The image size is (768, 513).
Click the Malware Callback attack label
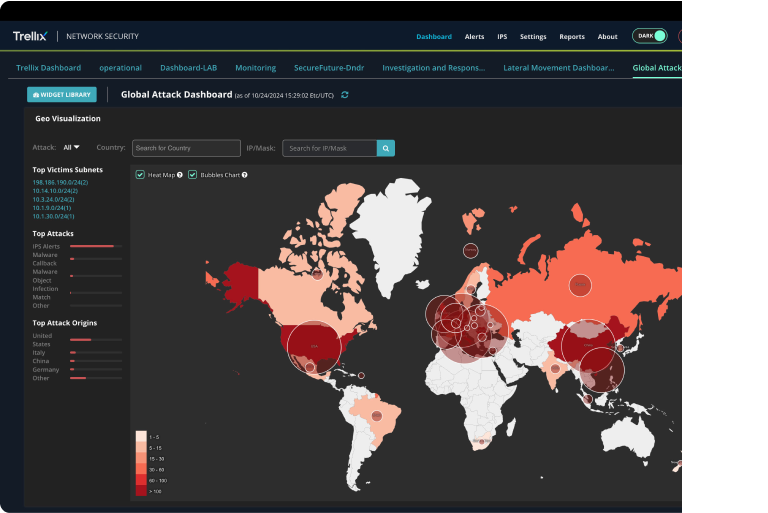(x=45, y=259)
